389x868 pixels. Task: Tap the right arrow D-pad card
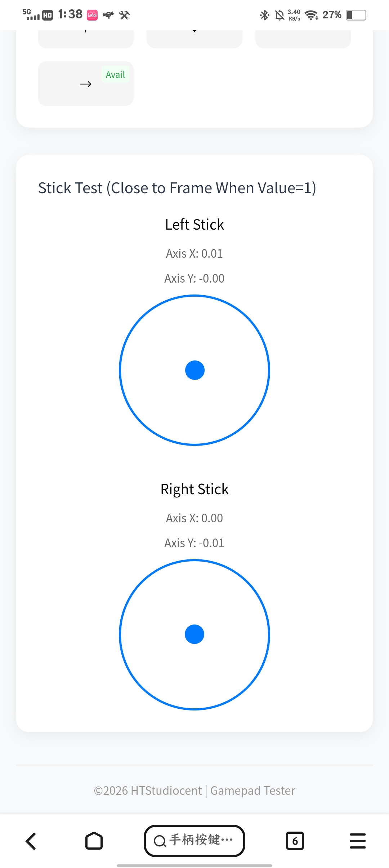click(86, 84)
